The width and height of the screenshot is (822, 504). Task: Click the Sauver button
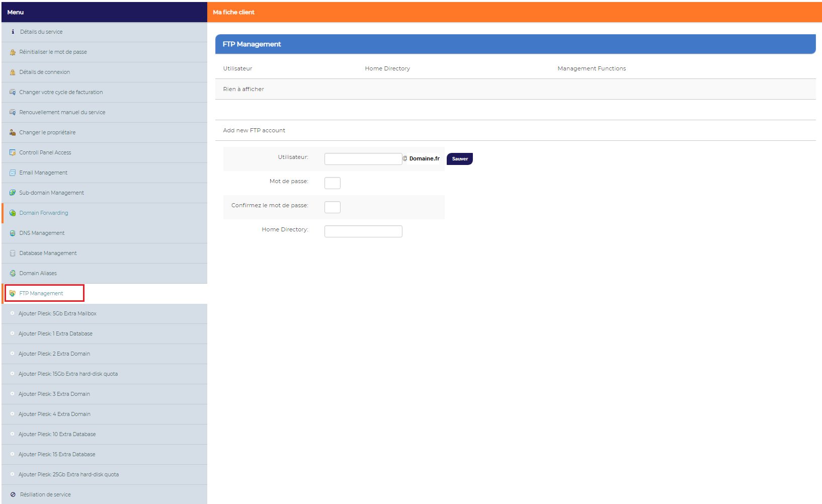click(x=460, y=159)
